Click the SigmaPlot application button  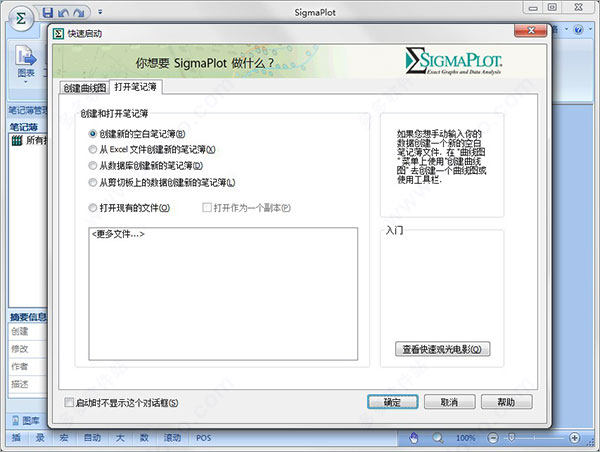click(x=21, y=18)
